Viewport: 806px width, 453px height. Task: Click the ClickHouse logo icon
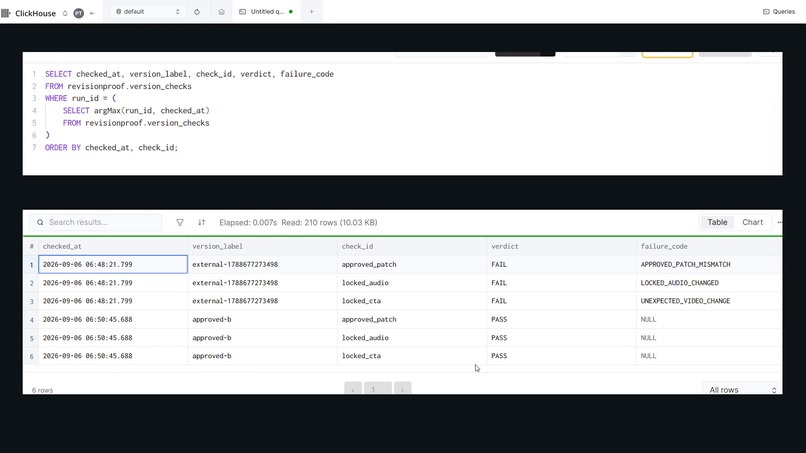6,13
